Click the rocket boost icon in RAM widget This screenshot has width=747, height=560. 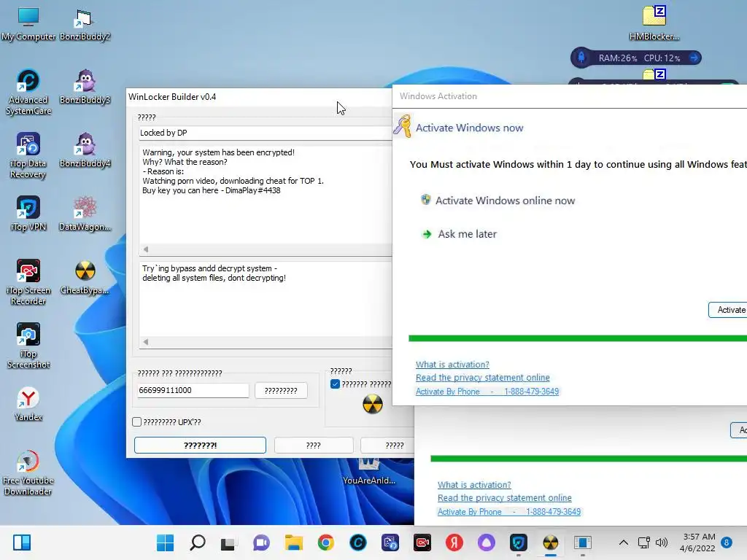point(581,58)
